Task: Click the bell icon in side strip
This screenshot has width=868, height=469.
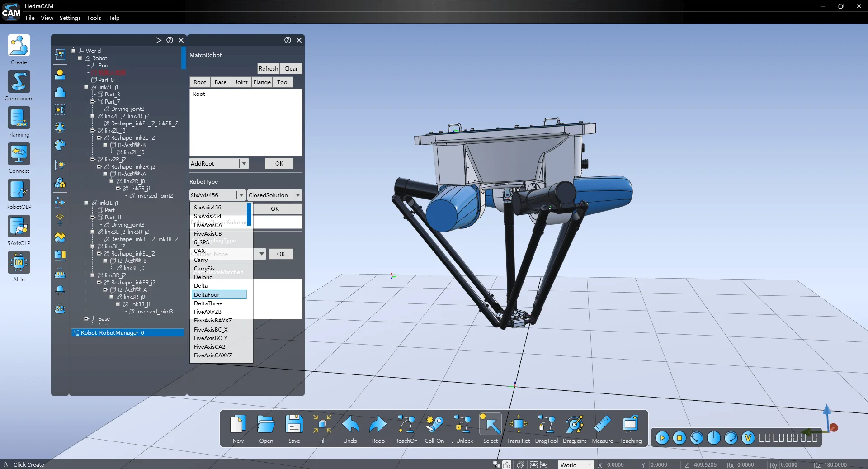Action: tap(60, 290)
